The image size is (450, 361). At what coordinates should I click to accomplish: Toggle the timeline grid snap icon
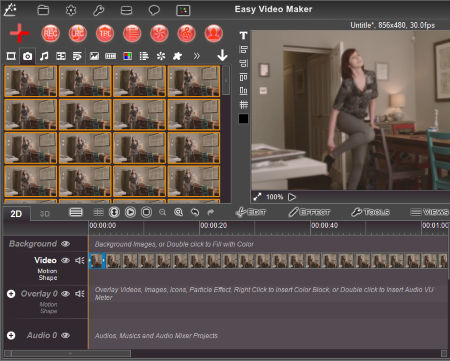pos(98,212)
